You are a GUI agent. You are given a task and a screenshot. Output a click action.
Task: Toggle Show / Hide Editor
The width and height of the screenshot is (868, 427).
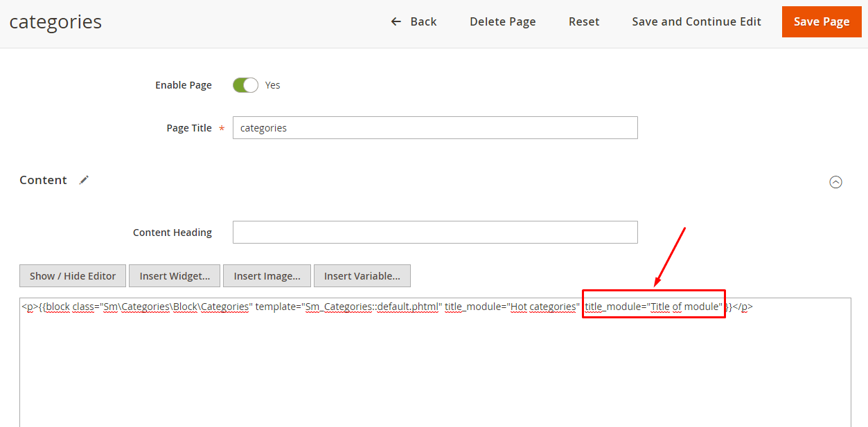point(73,275)
